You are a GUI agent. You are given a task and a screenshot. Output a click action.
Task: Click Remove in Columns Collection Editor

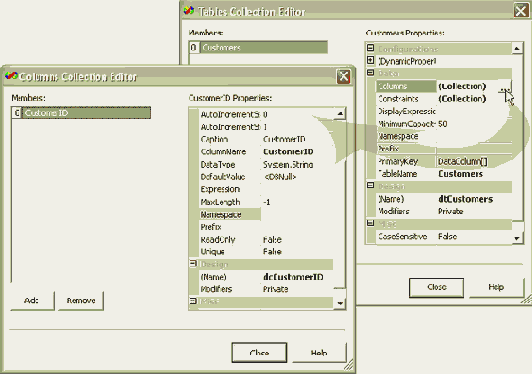(x=81, y=301)
